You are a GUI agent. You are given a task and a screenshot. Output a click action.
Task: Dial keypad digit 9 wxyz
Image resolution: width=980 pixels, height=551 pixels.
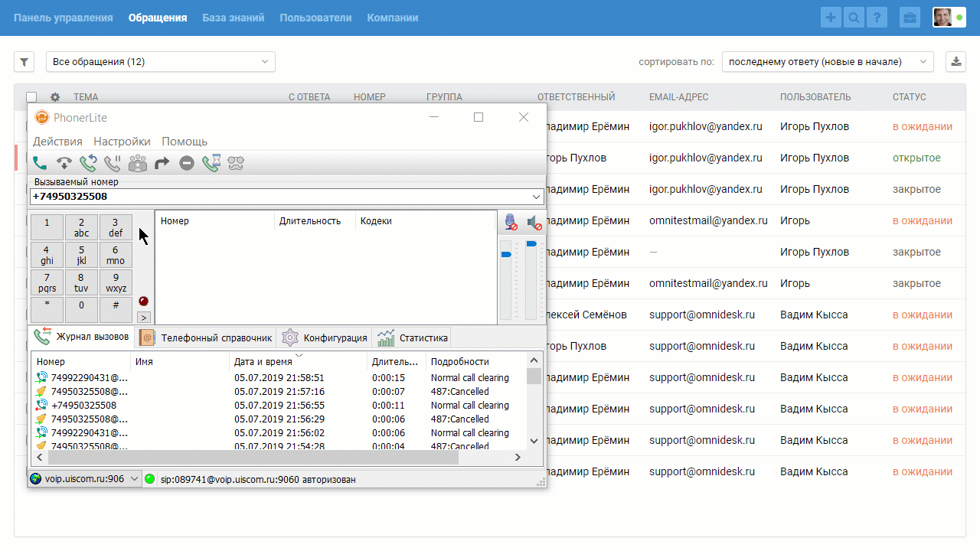(116, 282)
